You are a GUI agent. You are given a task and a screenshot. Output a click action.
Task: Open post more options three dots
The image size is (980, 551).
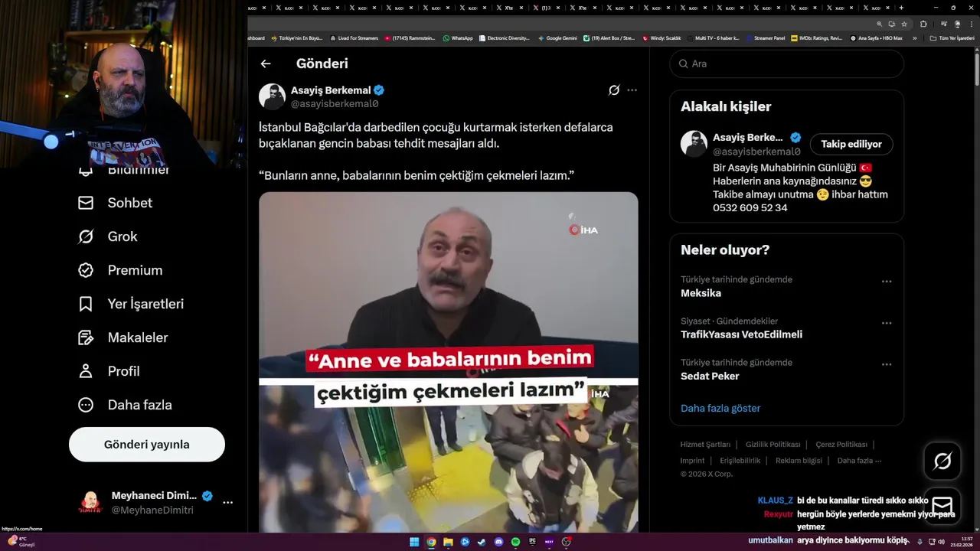tap(632, 90)
